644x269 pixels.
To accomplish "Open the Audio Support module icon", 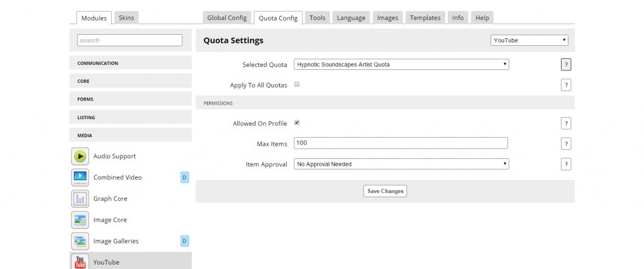I will click(x=80, y=156).
